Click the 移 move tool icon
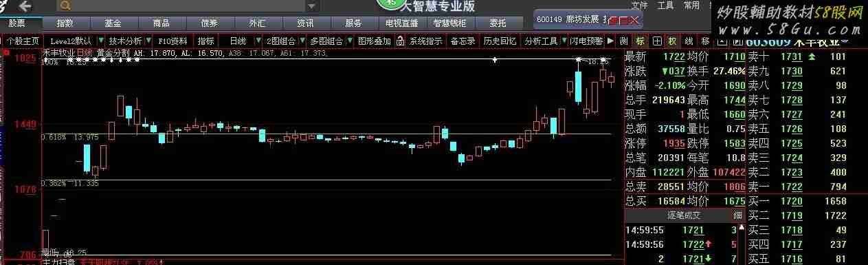 706,41
